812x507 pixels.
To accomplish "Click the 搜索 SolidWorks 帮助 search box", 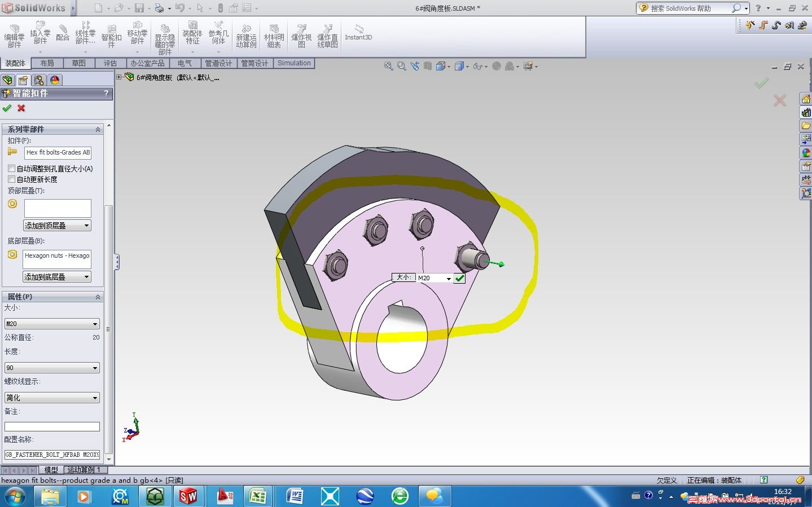I will point(692,8).
